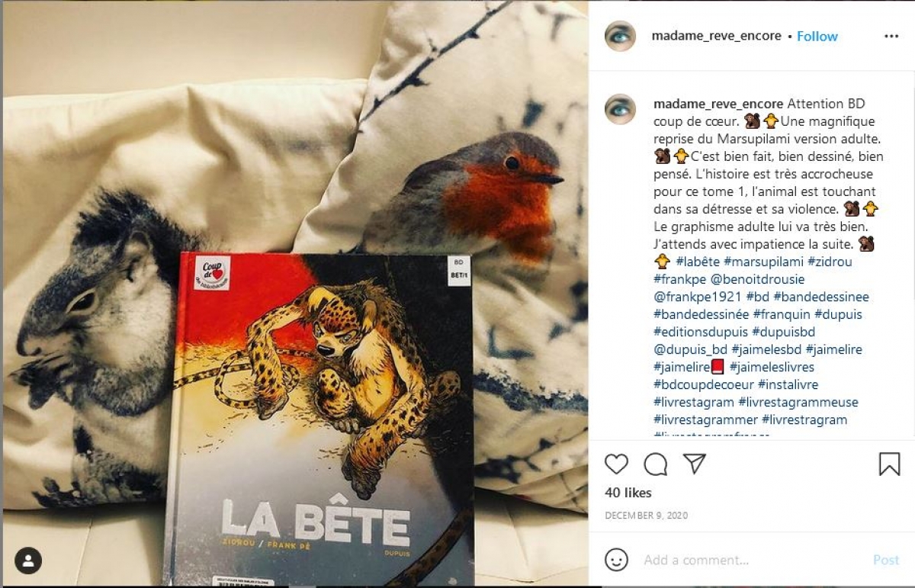
Task: Click the Add a comment field
Action: coord(750,560)
